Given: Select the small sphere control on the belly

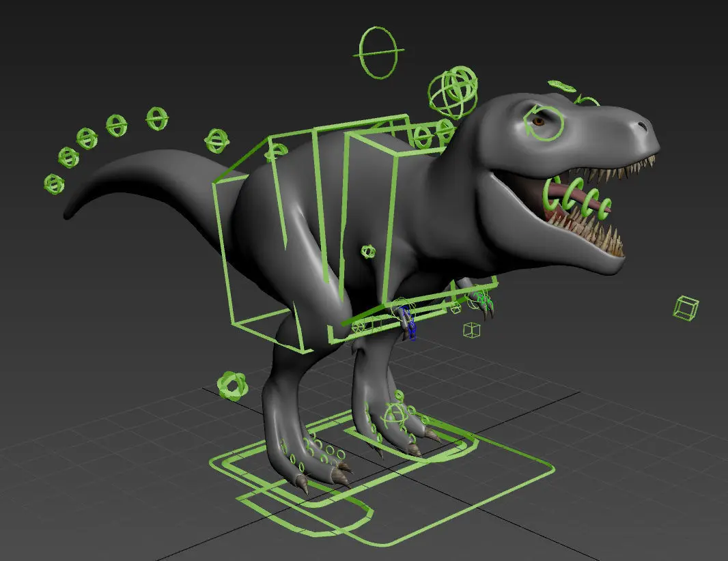Looking at the screenshot, I should click(368, 252).
